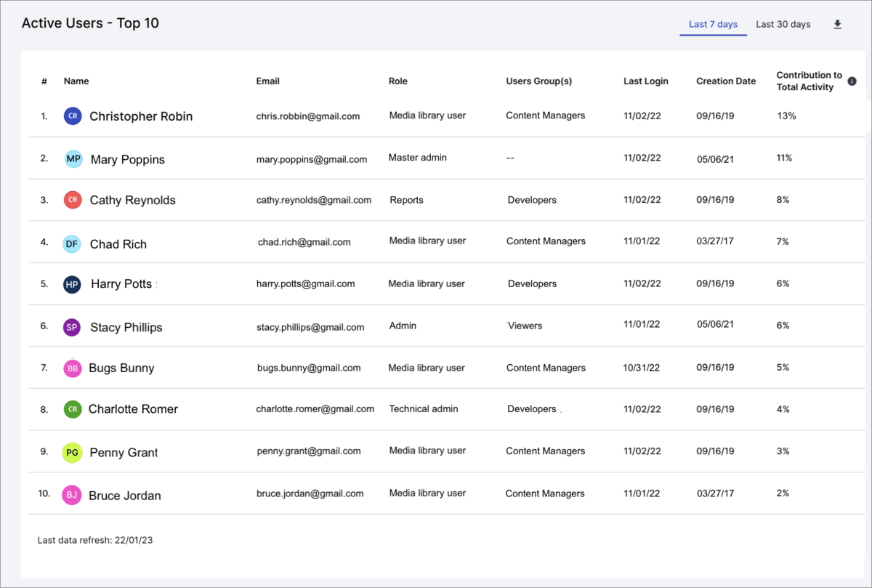Select email chris.robbin@gmail.com
The image size is (872, 588).
tap(308, 116)
